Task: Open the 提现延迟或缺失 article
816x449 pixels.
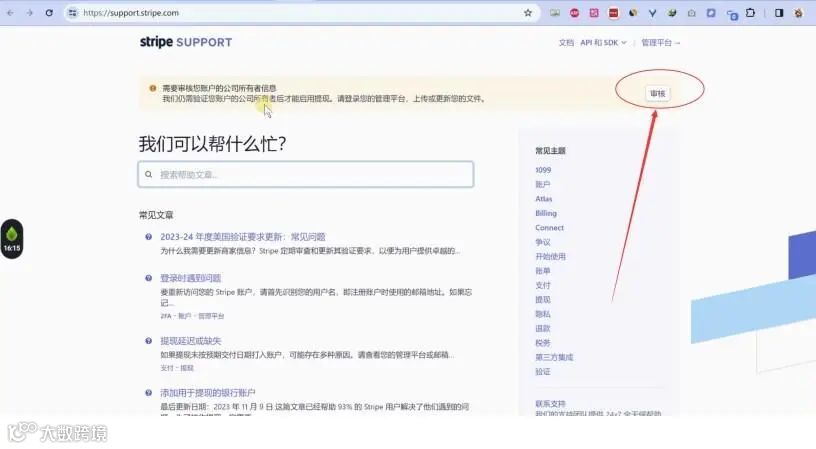Action: [x=190, y=341]
